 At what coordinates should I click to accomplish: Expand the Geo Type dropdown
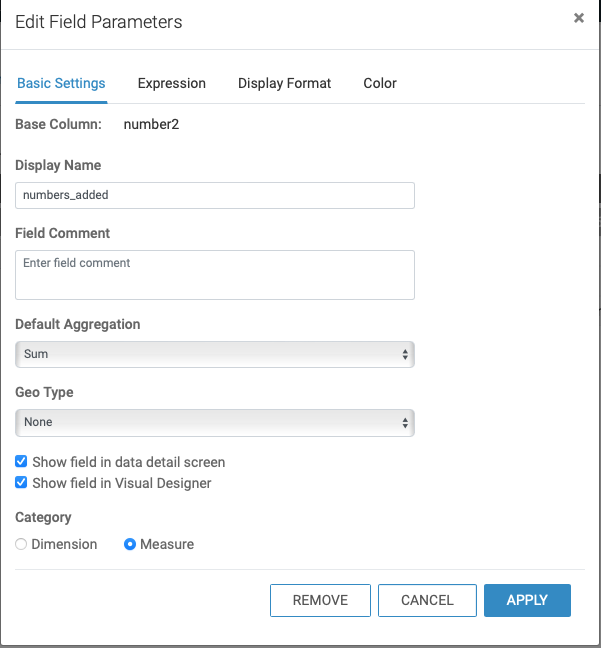click(x=215, y=422)
